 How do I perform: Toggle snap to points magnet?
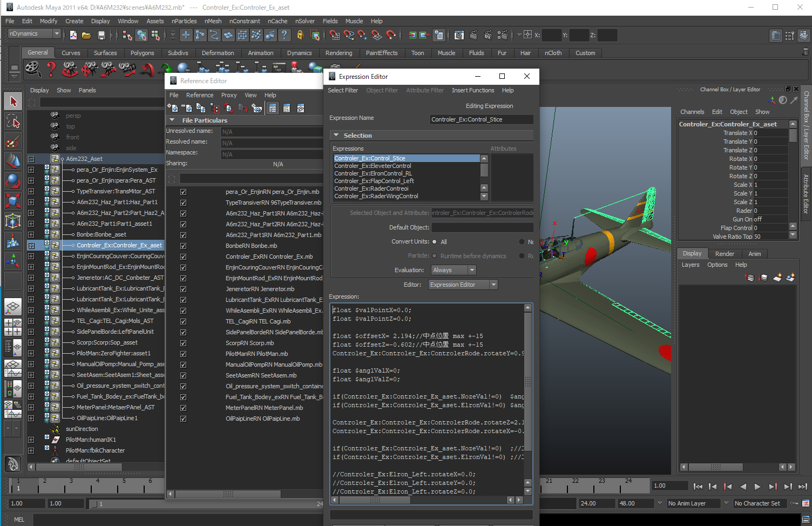(x=362, y=35)
